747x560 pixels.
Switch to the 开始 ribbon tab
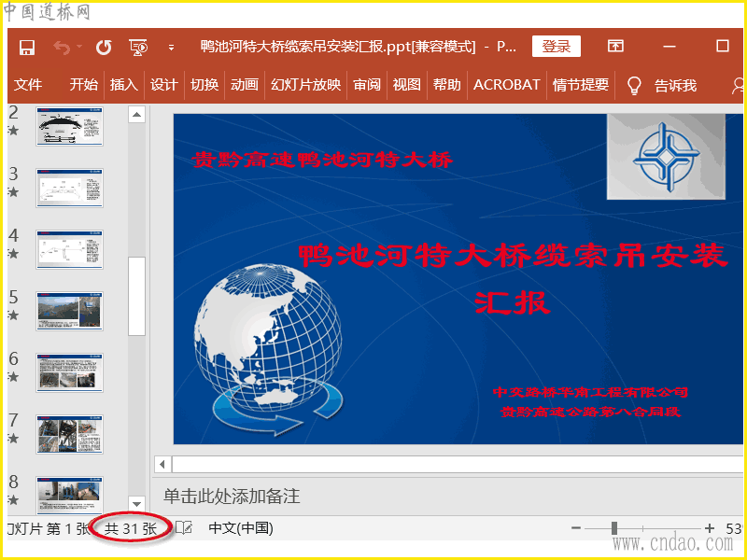tap(83, 85)
